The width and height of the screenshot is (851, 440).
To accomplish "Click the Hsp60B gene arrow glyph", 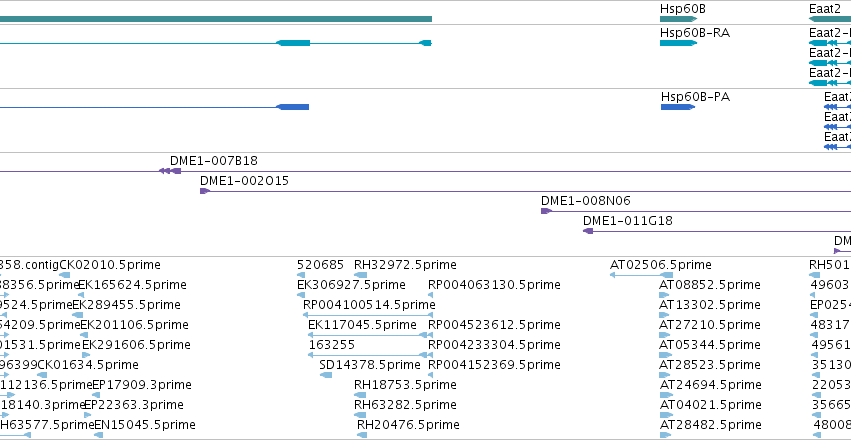I will pyautogui.click(x=678, y=19).
